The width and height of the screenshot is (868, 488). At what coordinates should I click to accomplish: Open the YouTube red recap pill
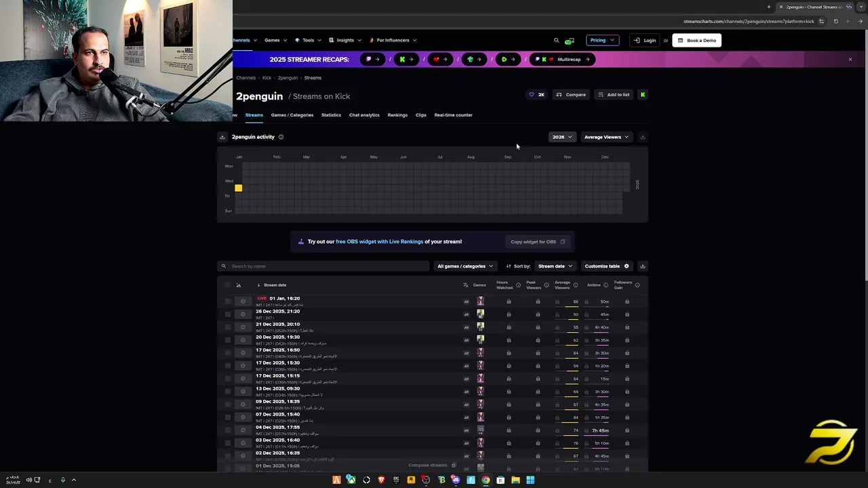click(x=441, y=60)
